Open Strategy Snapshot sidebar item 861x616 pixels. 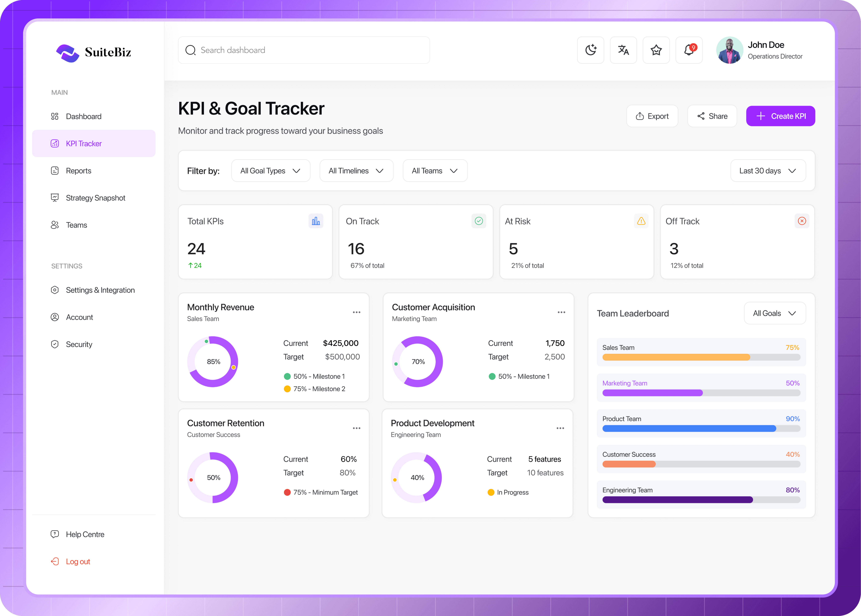[95, 198]
